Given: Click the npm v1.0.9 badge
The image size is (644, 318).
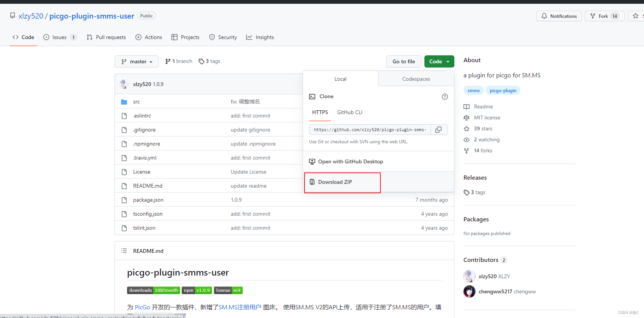Looking at the screenshot, I should tap(196, 290).
